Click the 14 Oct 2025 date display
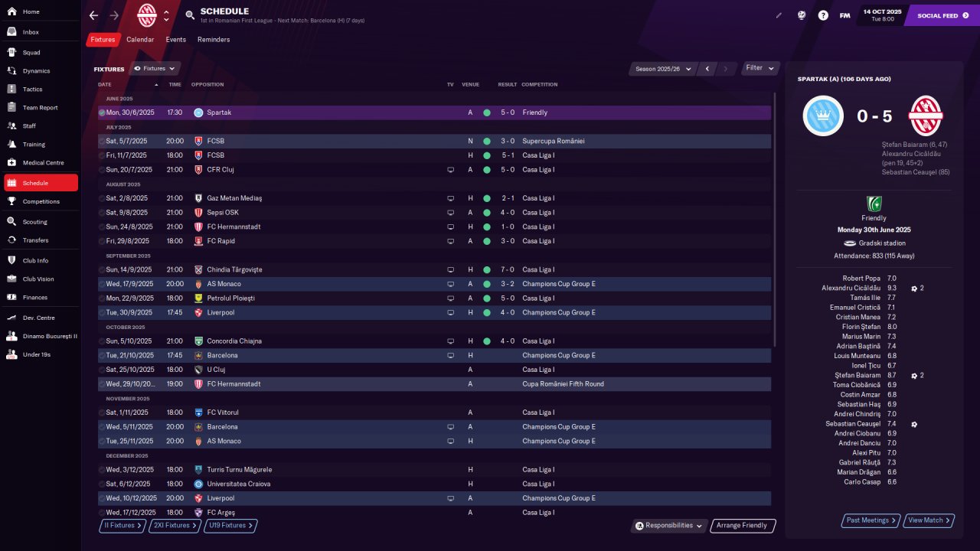 click(883, 15)
